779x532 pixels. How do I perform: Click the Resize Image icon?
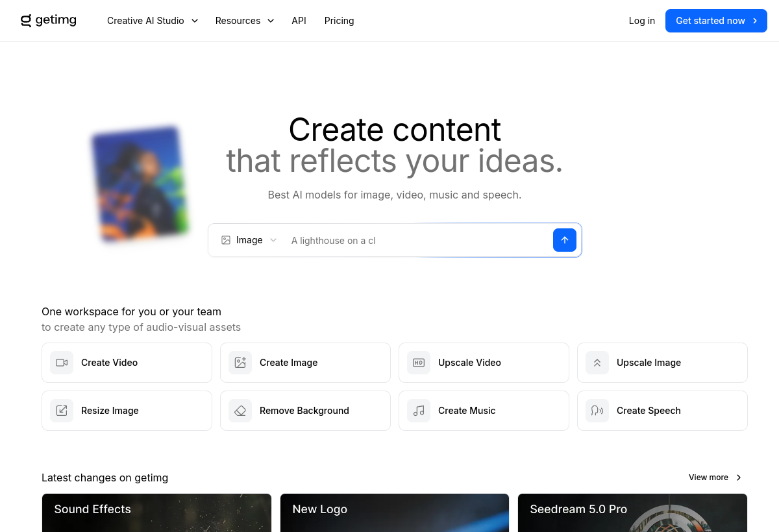pos(62,411)
